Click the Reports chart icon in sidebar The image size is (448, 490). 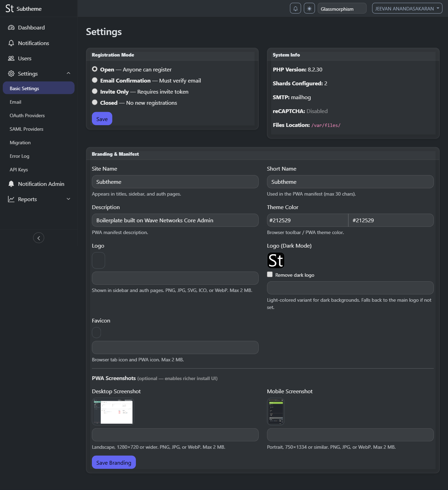(11, 199)
